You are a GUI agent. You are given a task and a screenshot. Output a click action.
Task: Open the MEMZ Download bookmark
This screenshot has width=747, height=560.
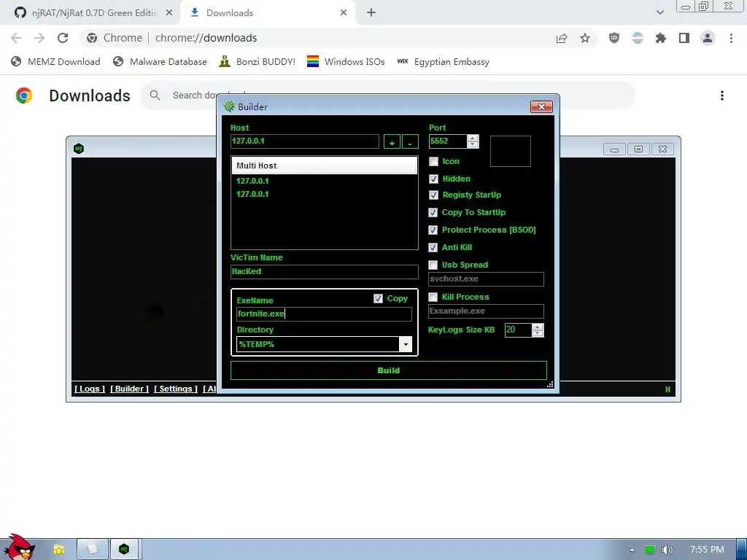coord(55,62)
